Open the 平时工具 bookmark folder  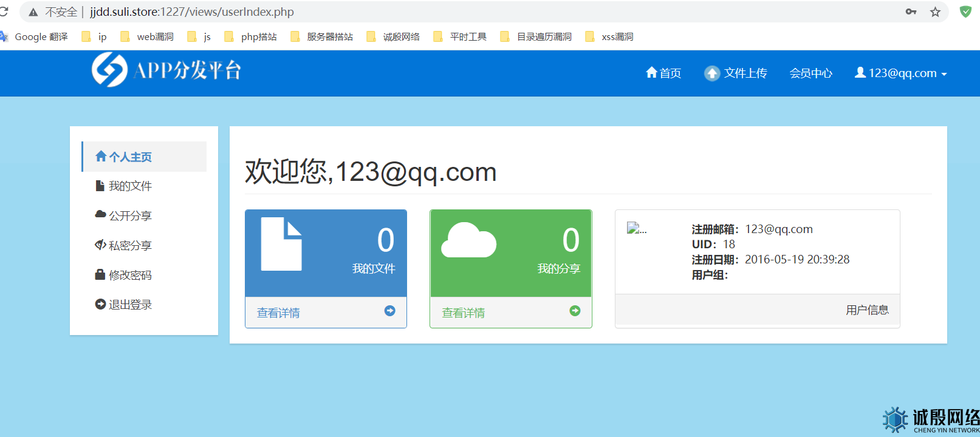tap(460, 36)
